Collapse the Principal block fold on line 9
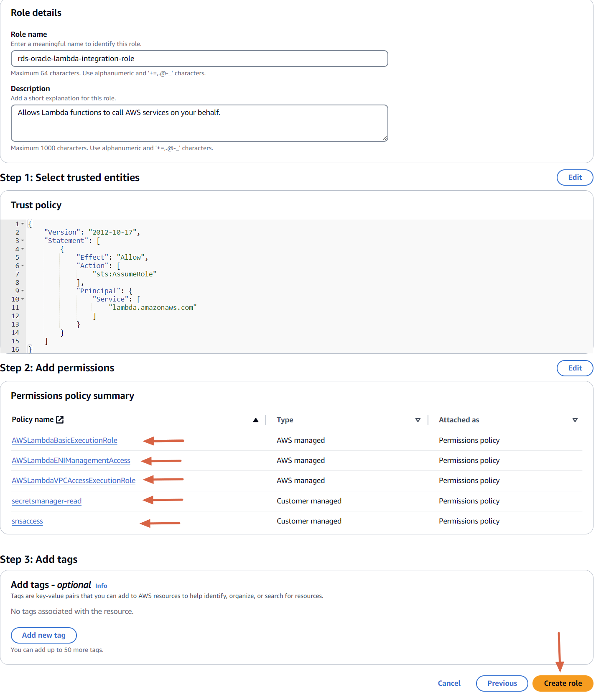This screenshot has height=700, width=596. pyautogui.click(x=23, y=291)
